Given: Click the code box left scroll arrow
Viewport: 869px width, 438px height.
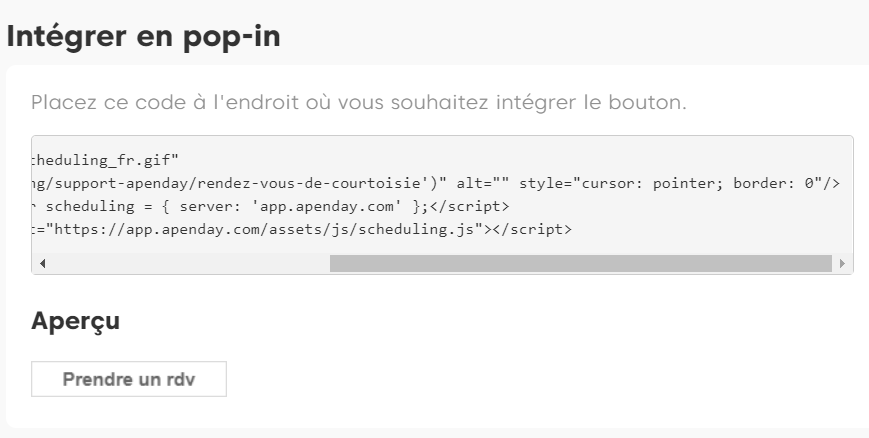Looking at the screenshot, I should (43, 263).
